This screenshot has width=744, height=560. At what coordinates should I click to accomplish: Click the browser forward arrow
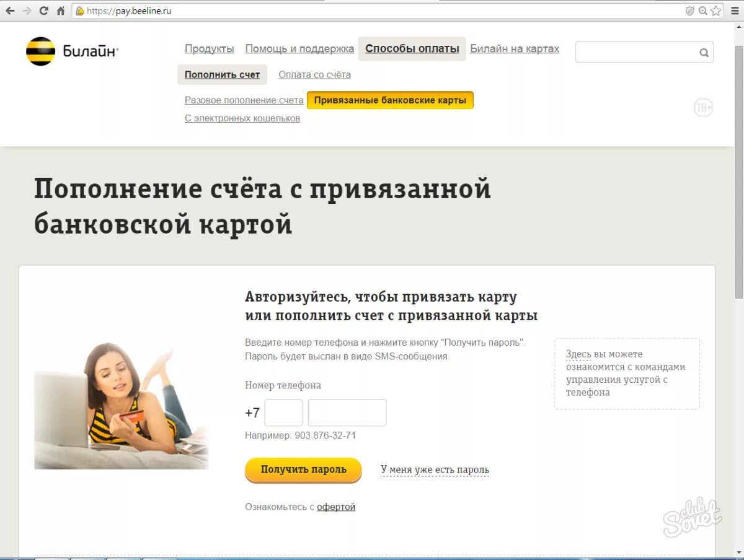click(x=27, y=11)
